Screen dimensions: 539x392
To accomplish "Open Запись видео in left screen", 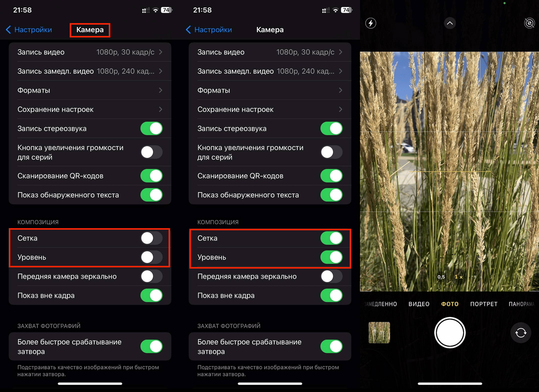I will (x=90, y=52).
